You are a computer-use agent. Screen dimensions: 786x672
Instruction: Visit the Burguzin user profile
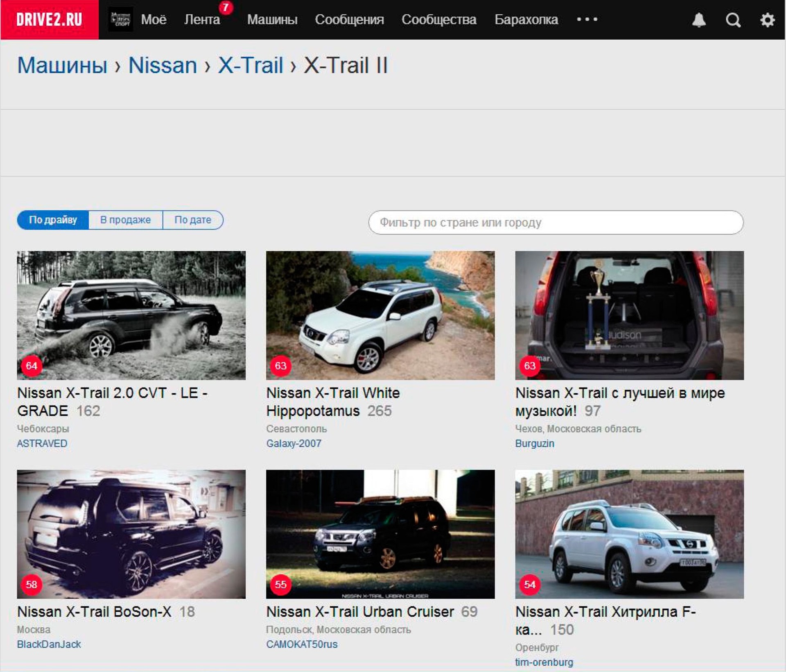[535, 443]
